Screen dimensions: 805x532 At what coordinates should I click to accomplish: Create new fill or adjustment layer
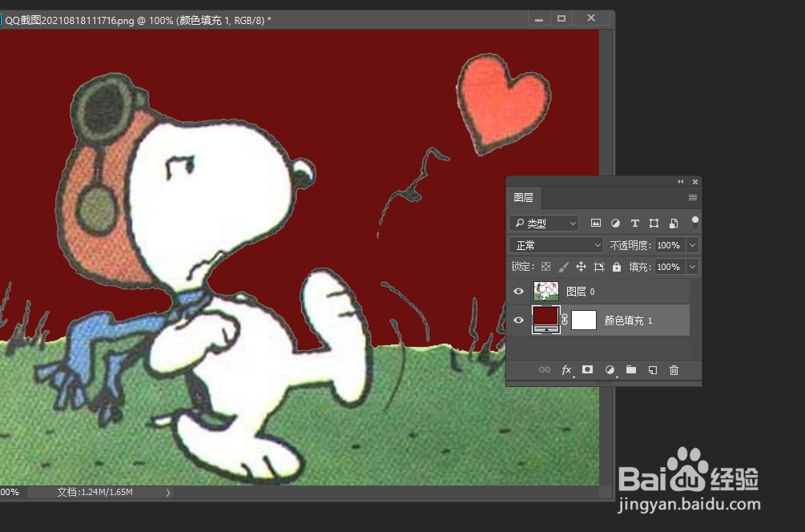tap(610, 369)
